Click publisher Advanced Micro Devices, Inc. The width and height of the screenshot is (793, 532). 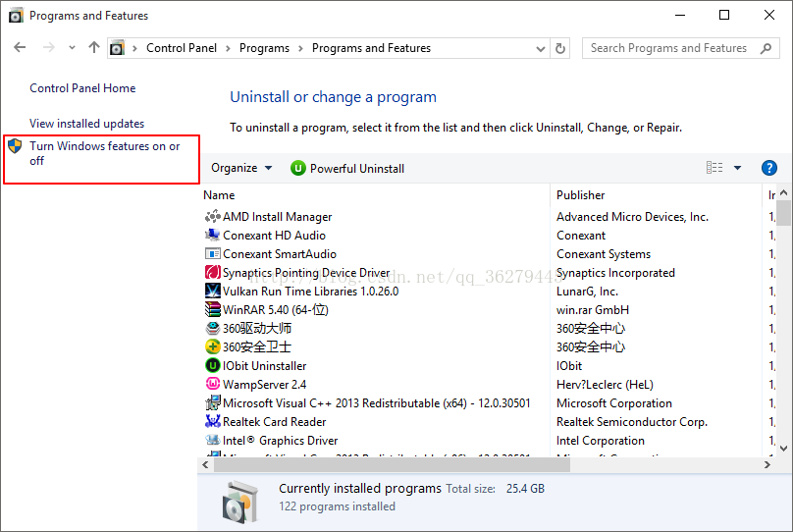[632, 217]
